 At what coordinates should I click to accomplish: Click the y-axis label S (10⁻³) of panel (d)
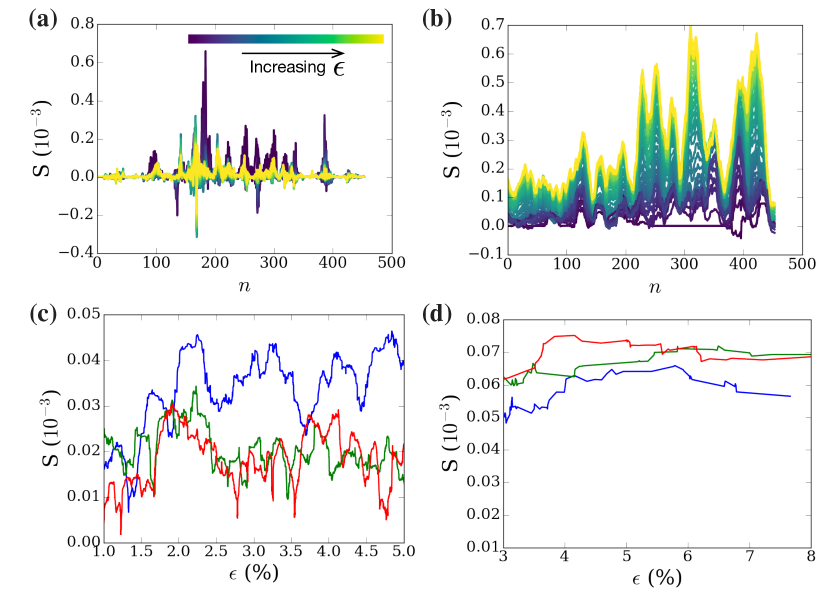tap(452, 433)
